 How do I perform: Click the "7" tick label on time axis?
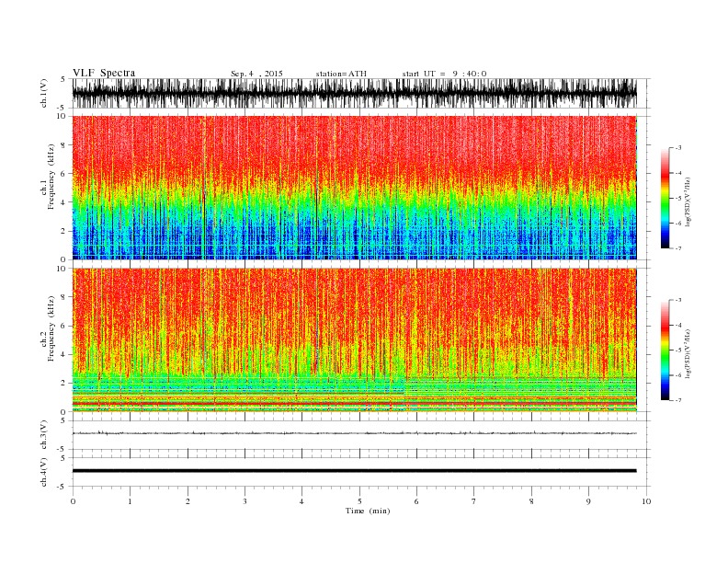474,501
